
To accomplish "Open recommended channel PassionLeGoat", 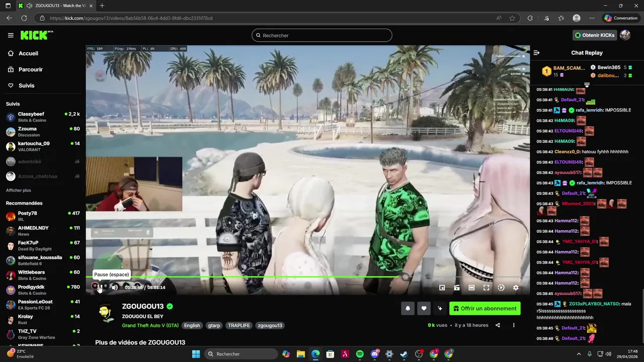I will tap(43, 305).
